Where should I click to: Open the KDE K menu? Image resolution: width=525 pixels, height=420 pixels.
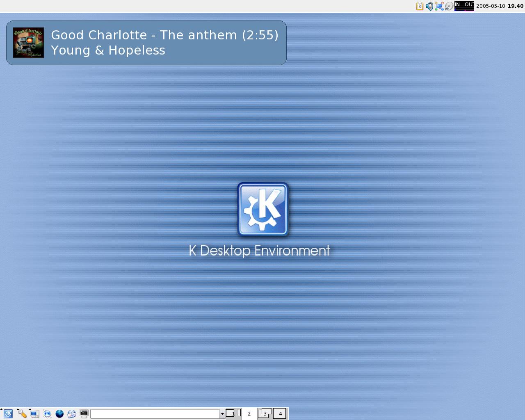[8, 414]
